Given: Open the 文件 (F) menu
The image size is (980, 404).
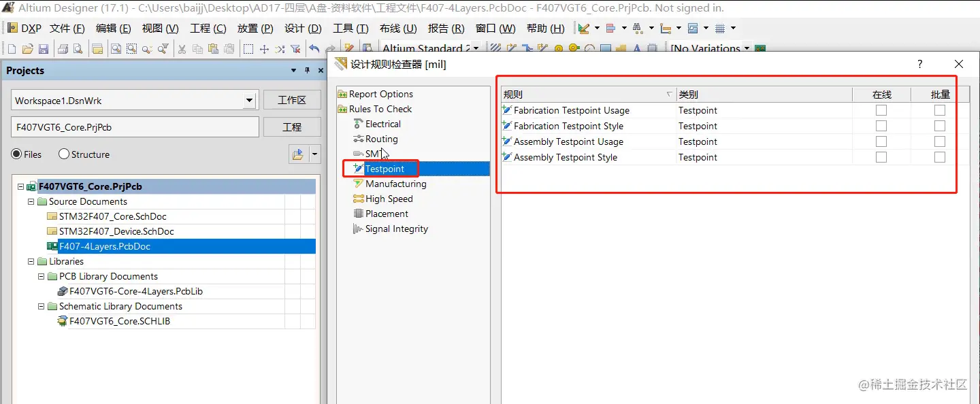Looking at the screenshot, I should point(67,29).
